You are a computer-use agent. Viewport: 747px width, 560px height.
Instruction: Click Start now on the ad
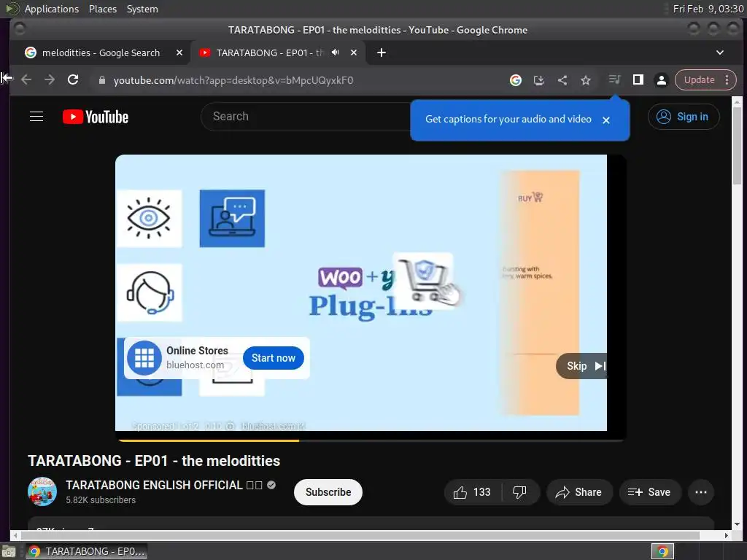pyautogui.click(x=274, y=358)
